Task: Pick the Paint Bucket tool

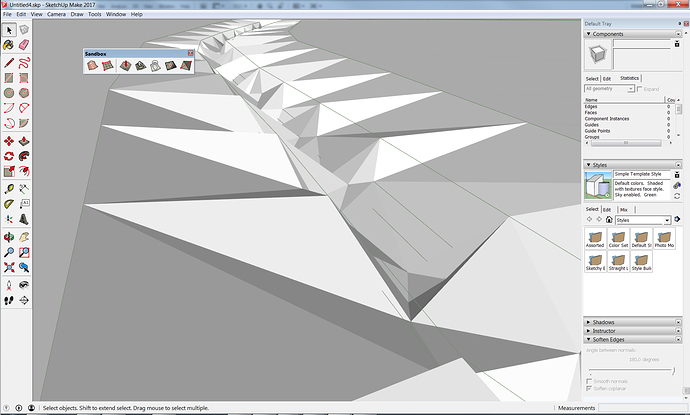Action: tap(9, 45)
